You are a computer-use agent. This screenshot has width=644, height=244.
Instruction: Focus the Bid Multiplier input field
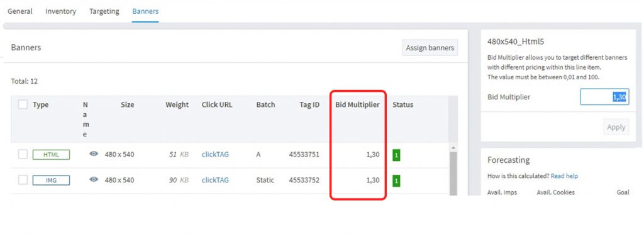point(604,97)
